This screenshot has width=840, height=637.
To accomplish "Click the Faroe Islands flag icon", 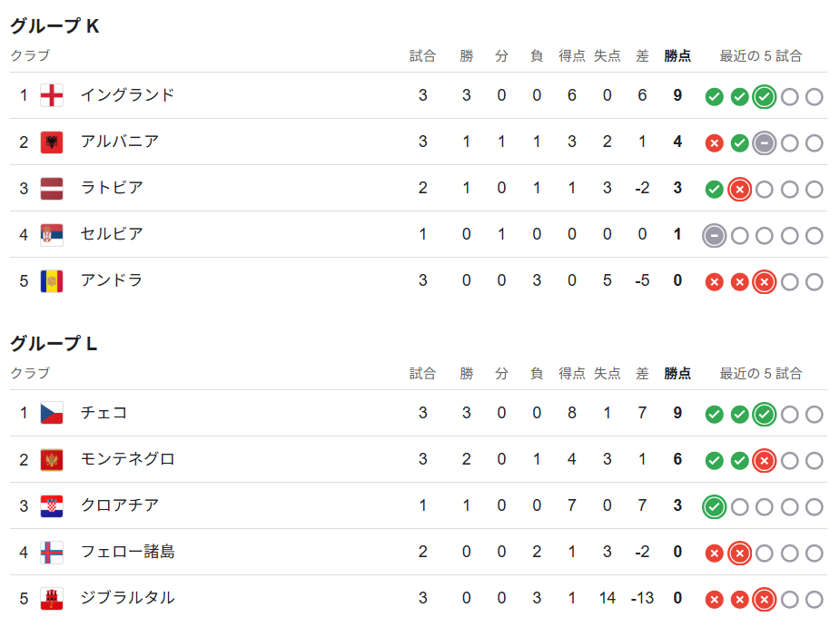I will (52, 553).
